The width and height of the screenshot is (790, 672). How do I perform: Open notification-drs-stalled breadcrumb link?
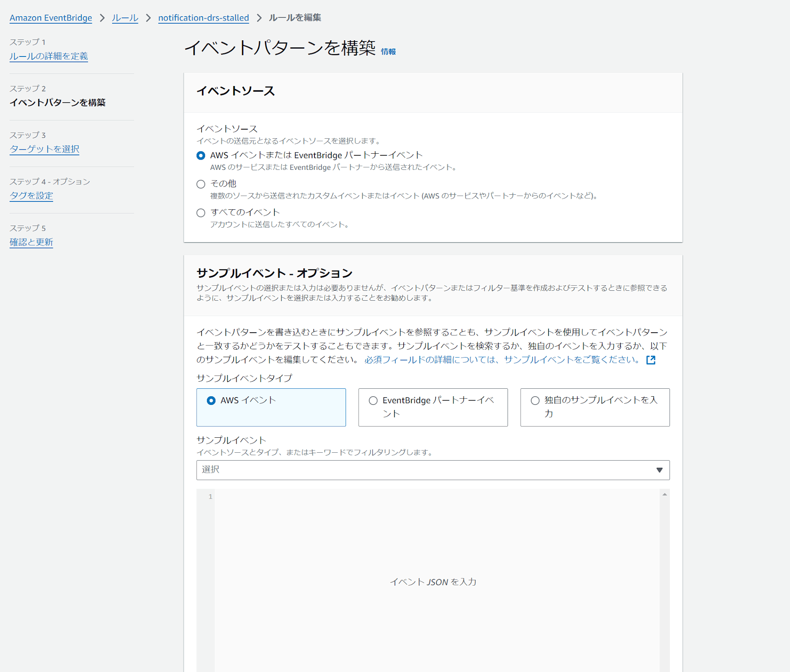(203, 18)
